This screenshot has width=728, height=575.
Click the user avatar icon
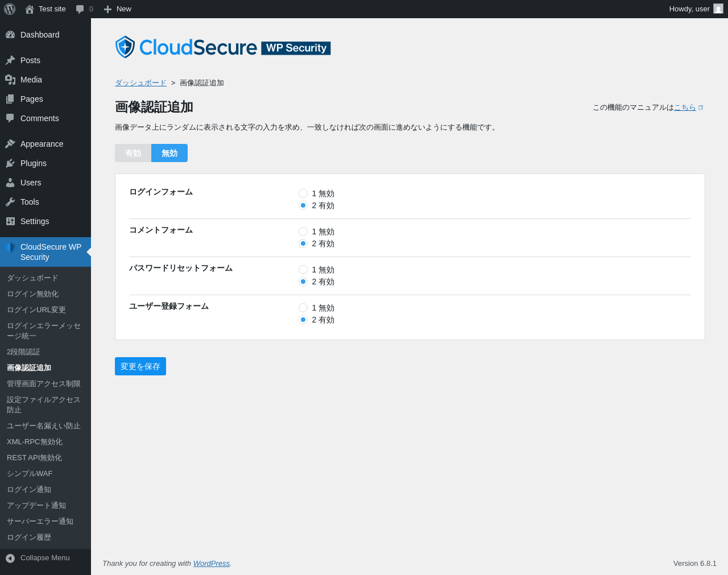pyautogui.click(x=718, y=9)
